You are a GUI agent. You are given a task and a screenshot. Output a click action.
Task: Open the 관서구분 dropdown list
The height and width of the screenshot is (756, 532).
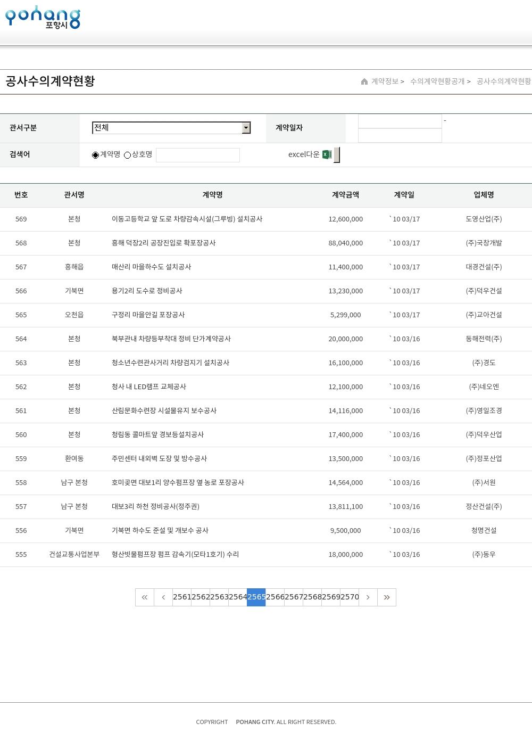pos(167,128)
